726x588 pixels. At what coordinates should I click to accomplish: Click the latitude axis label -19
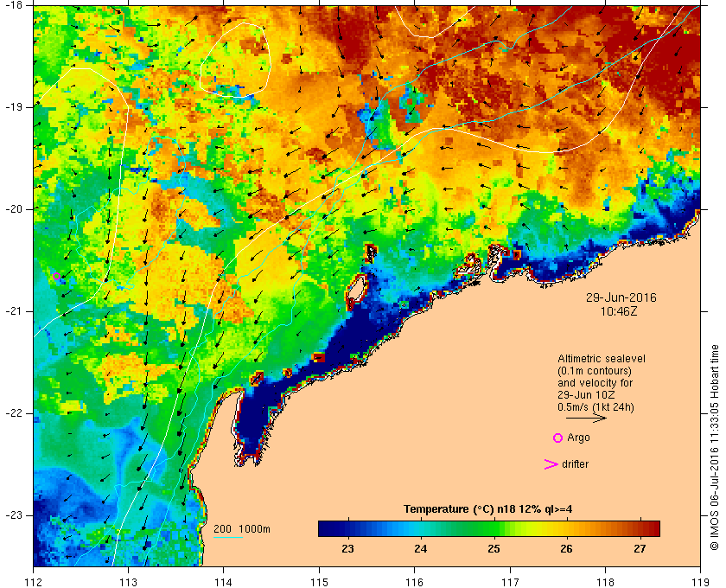click(x=16, y=107)
